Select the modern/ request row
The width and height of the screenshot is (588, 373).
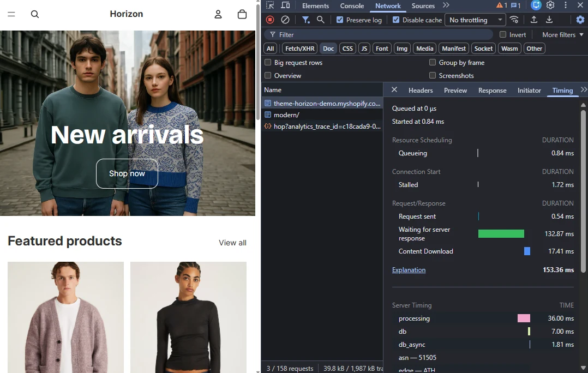coord(322,115)
